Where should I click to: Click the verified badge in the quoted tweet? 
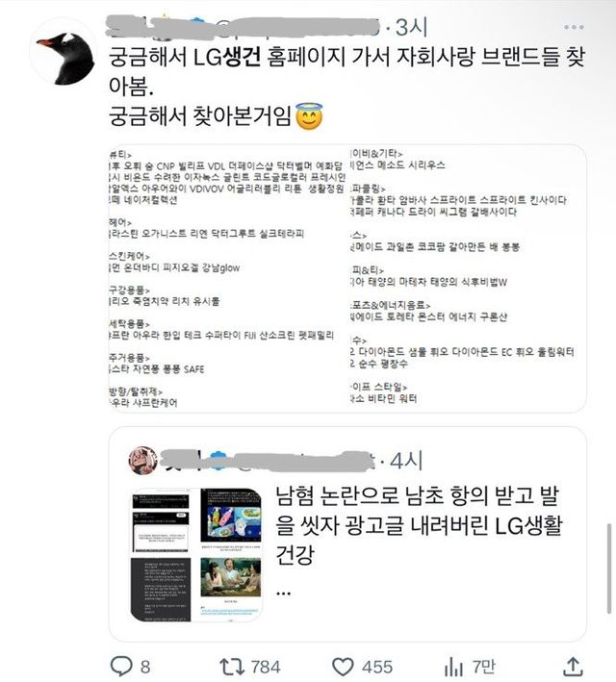tap(218, 461)
